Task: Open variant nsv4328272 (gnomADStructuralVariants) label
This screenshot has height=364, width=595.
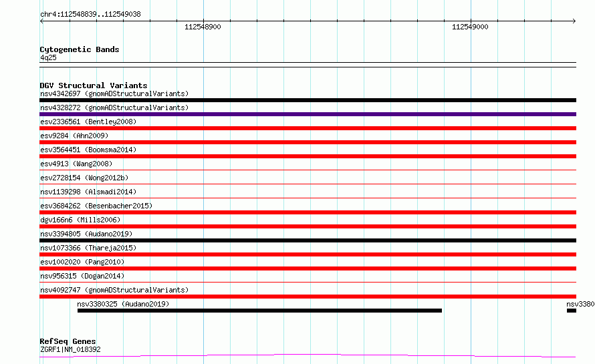Action: tap(114, 108)
